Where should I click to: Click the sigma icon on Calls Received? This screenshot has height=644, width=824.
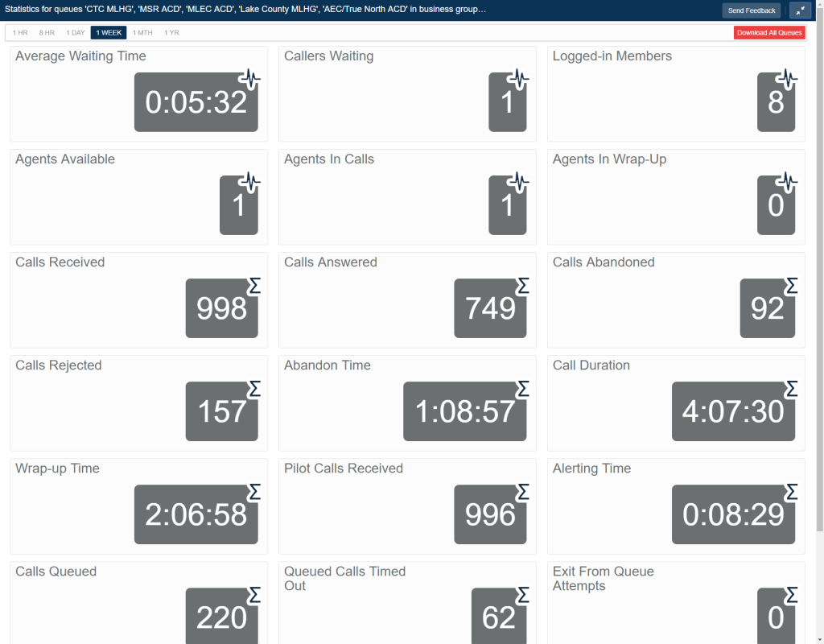[254, 286]
